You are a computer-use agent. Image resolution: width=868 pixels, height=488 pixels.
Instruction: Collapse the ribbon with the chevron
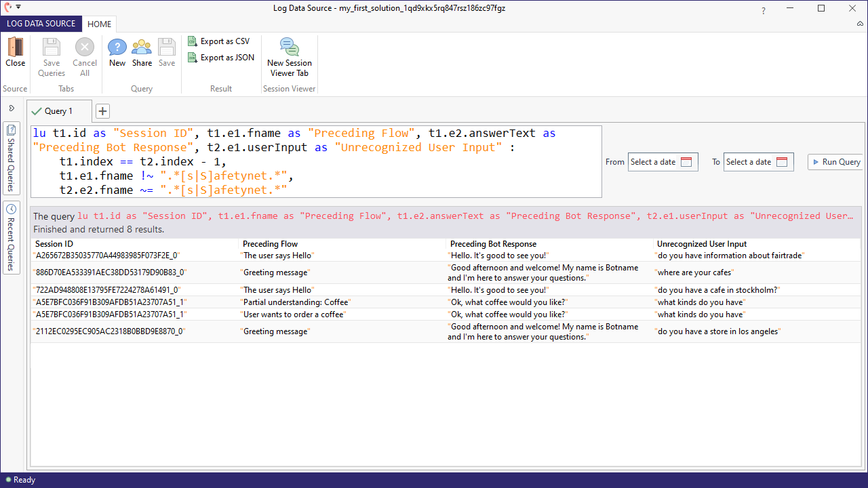pos(860,24)
